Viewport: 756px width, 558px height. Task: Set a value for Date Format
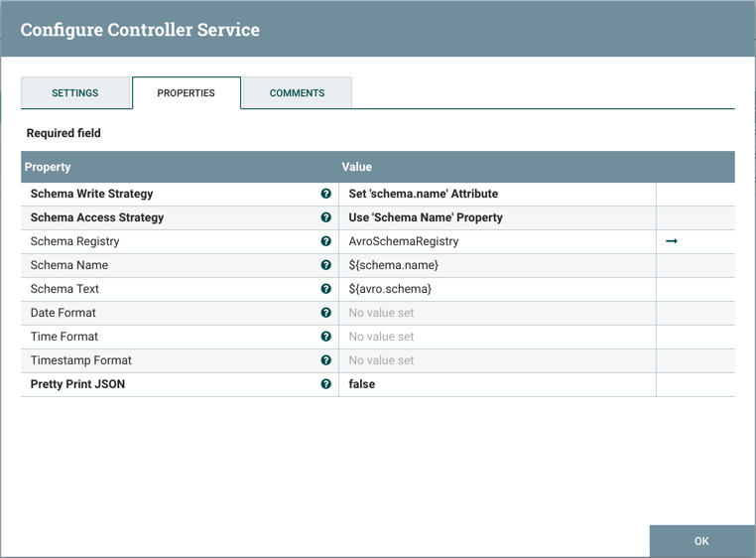(x=496, y=313)
